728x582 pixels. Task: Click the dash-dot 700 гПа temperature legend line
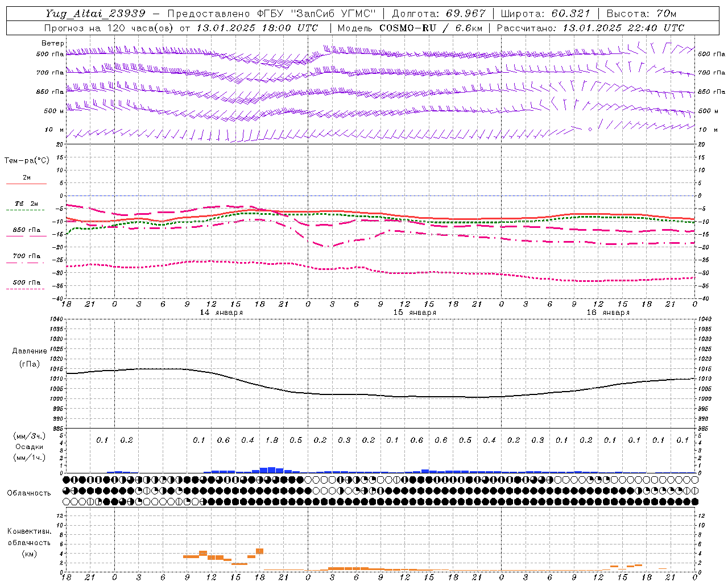25,263
